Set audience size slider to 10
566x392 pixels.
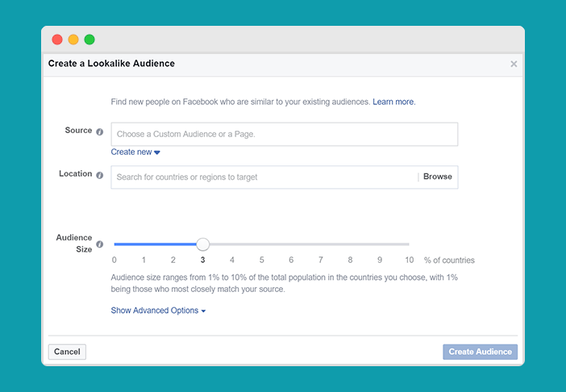[409, 244]
